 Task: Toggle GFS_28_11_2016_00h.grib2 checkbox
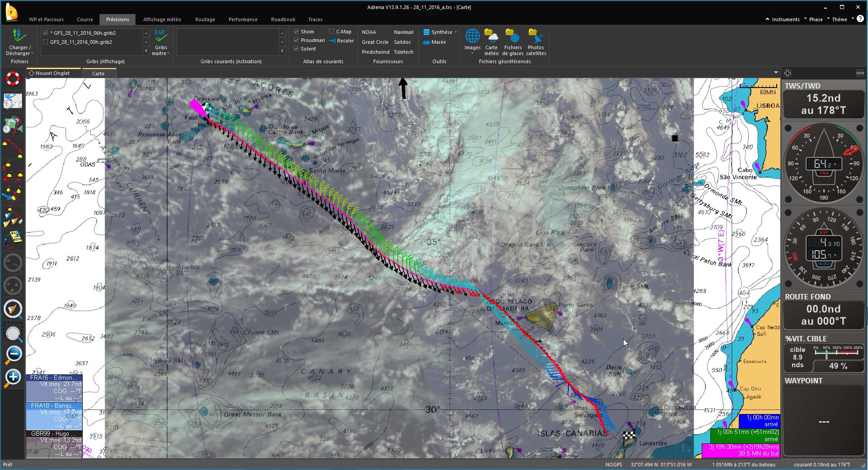45,42
